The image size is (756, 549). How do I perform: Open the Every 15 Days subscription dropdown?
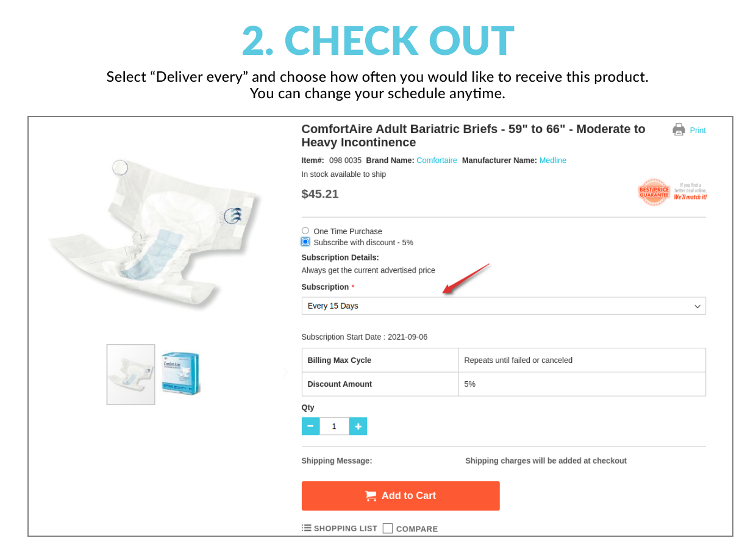[504, 306]
